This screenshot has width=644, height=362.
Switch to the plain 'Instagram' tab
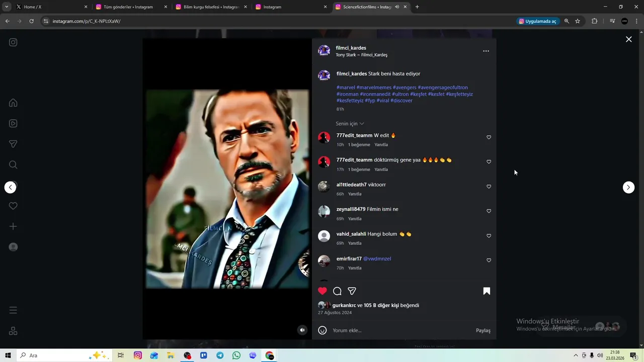(291, 7)
